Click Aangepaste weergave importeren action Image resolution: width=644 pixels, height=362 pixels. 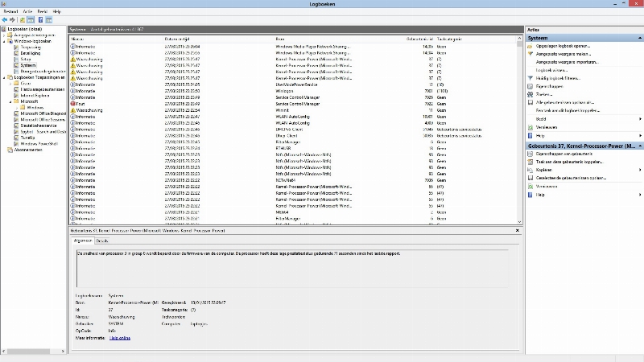567,62
